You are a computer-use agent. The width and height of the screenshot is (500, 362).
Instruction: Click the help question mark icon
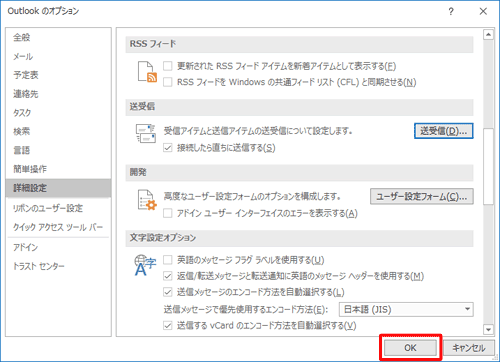pyautogui.click(x=451, y=12)
